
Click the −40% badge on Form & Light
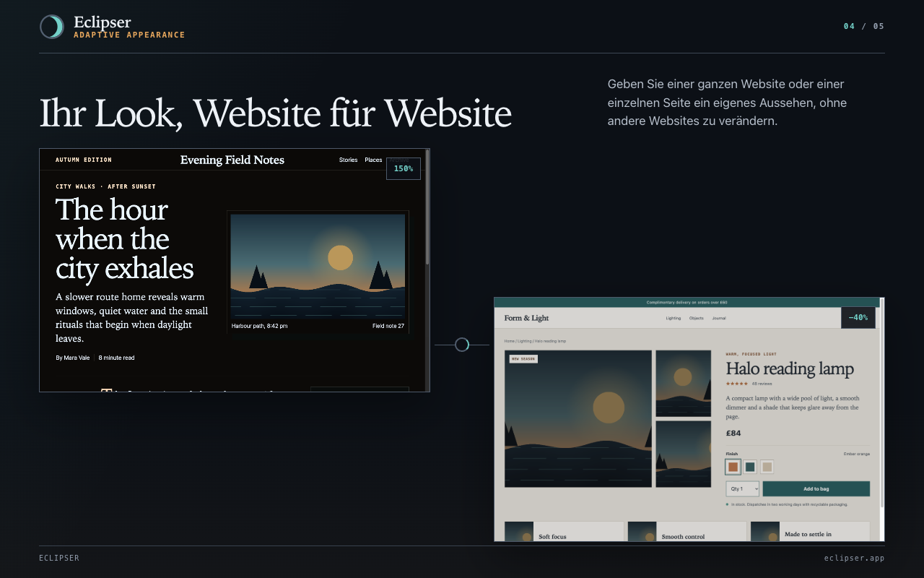tap(858, 318)
